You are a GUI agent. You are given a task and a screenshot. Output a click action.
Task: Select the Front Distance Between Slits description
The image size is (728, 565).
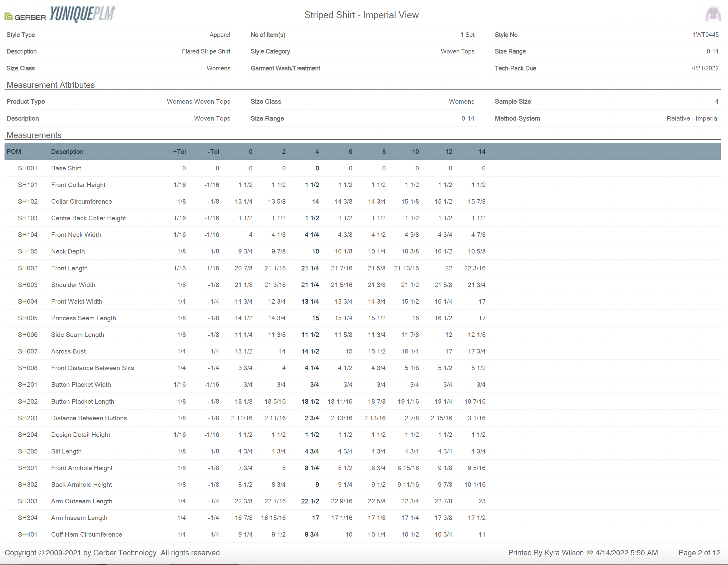click(92, 368)
